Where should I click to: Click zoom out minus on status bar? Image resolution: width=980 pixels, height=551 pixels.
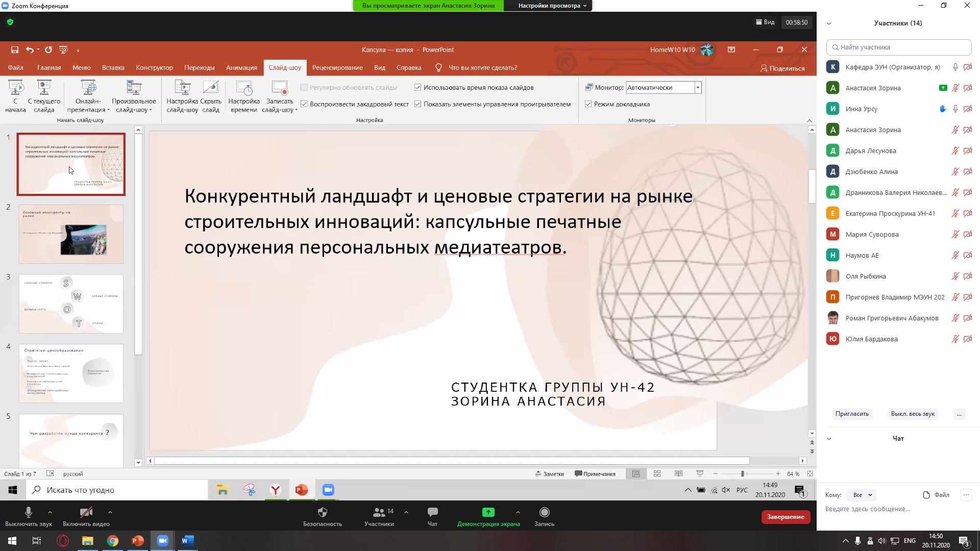pos(716,474)
